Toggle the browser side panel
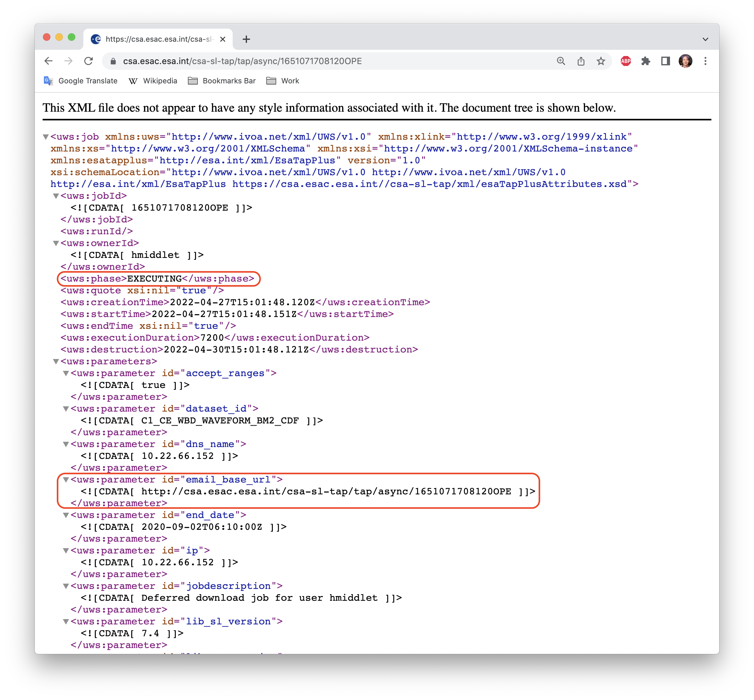This screenshot has height=700, width=754. (x=665, y=61)
